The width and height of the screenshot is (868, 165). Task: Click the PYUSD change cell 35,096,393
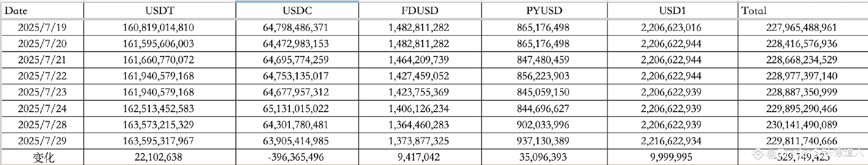(x=543, y=157)
